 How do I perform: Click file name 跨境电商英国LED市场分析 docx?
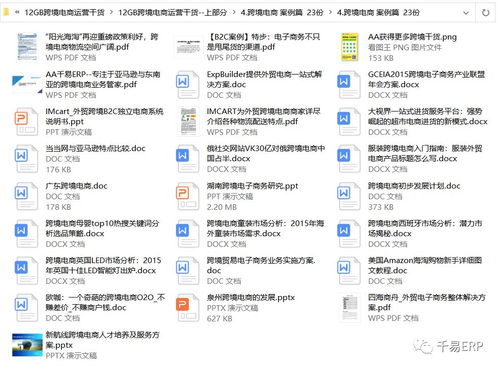pos(103,265)
